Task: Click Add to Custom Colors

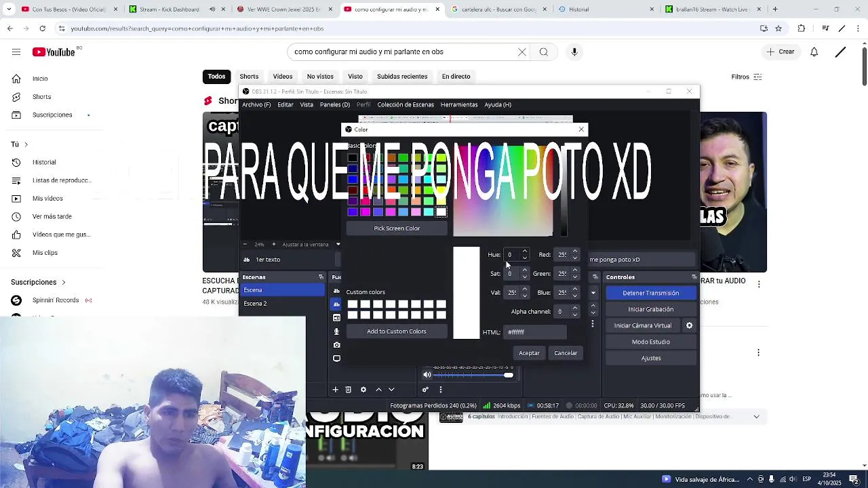Action: [x=397, y=331]
